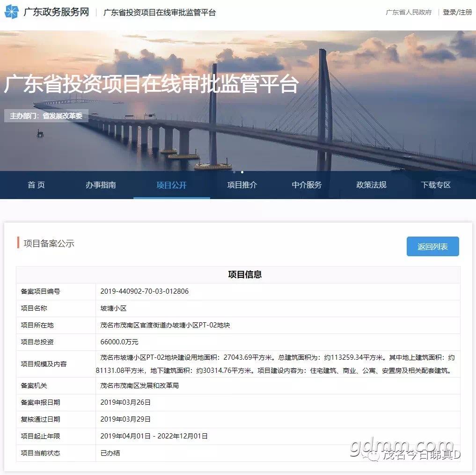This screenshot has height=475, width=476.
Task: Select the second banner carousel dot
Action: tap(242, 172)
